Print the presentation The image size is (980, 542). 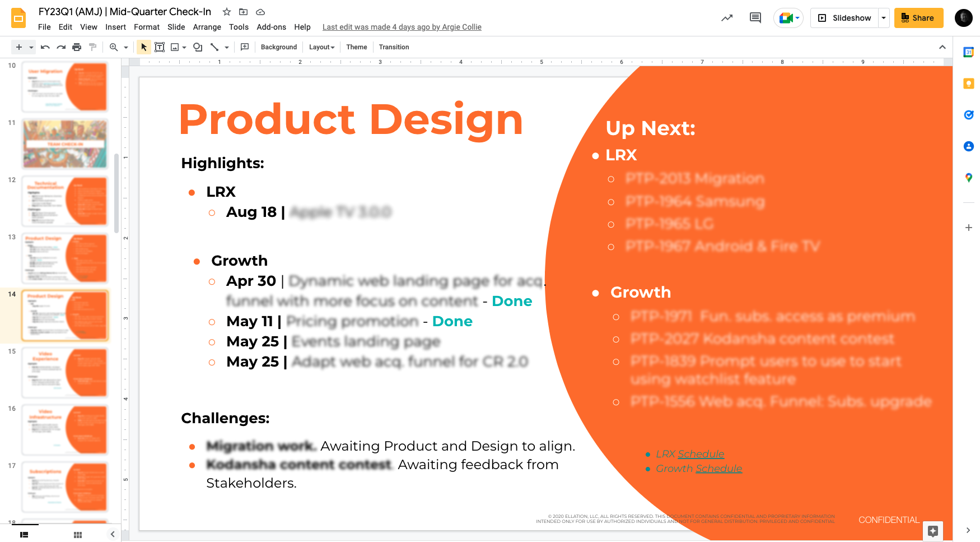[77, 47]
